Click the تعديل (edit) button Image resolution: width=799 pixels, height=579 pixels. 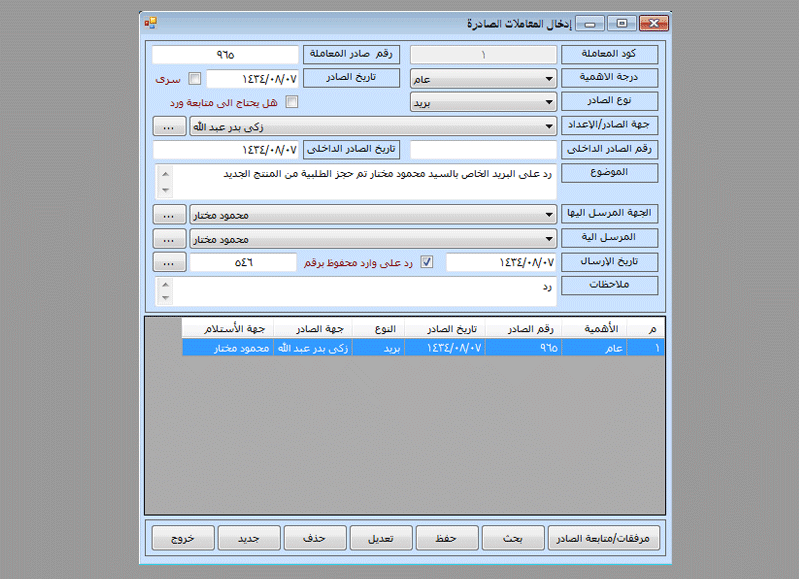click(381, 538)
